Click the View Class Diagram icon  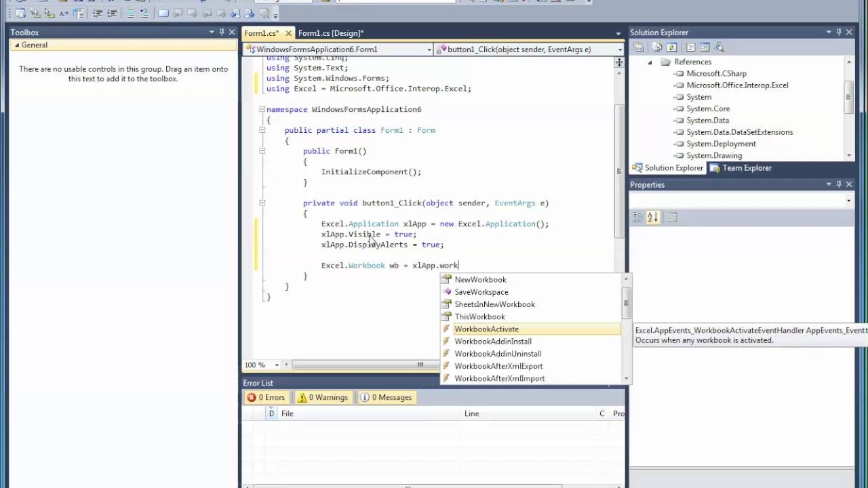click(x=719, y=47)
